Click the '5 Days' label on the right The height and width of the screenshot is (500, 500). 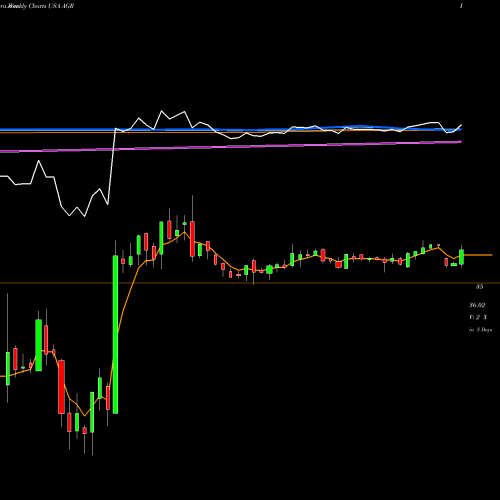pyautogui.click(x=484, y=330)
